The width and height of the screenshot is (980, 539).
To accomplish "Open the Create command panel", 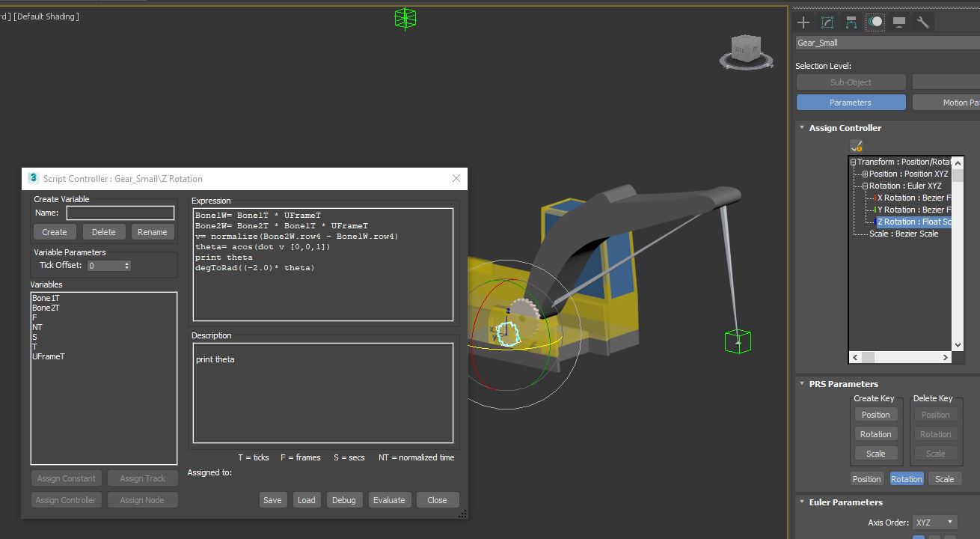I will pyautogui.click(x=803, y=22).
